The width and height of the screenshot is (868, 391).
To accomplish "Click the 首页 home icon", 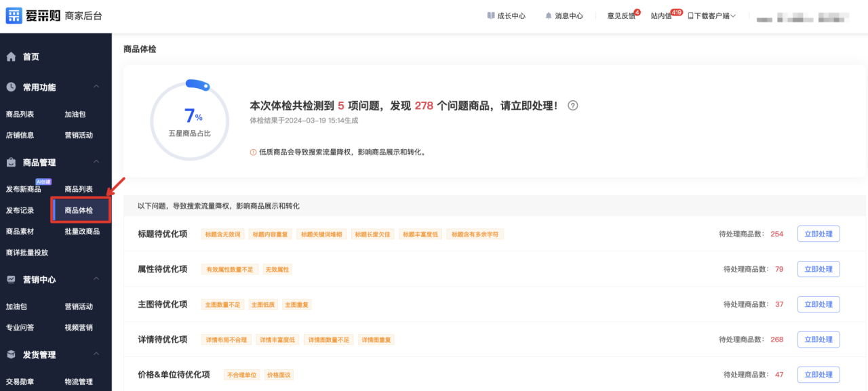I will 11,57.
